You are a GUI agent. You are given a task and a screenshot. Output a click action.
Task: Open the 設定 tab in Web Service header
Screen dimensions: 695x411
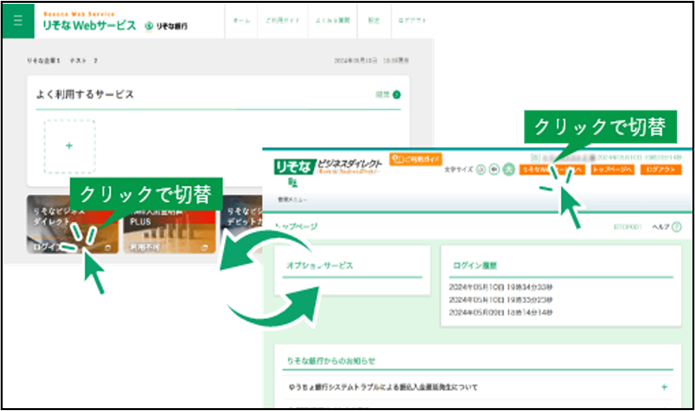(x=374, y=20)
